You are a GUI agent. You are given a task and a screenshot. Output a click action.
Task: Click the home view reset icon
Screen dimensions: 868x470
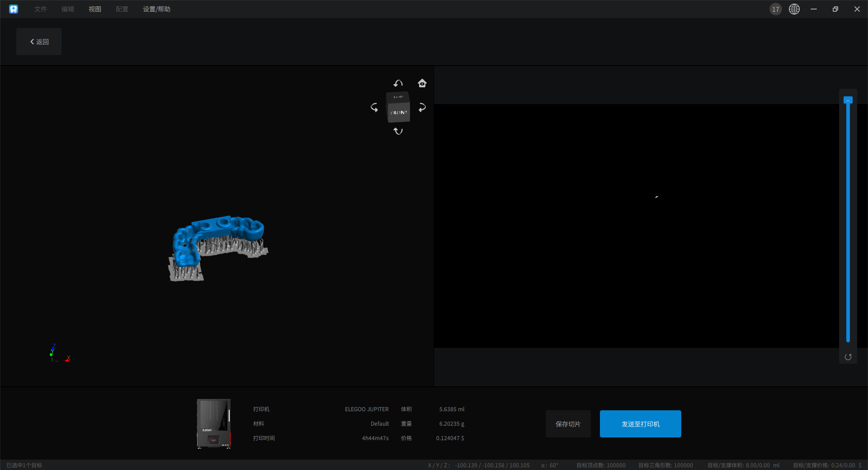pyautogui.click(x=422, y=83)
